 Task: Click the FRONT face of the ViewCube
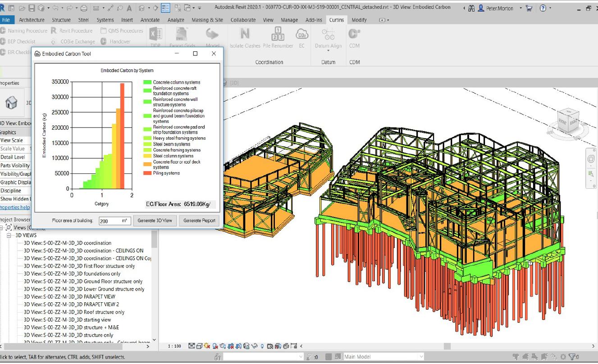563,122
